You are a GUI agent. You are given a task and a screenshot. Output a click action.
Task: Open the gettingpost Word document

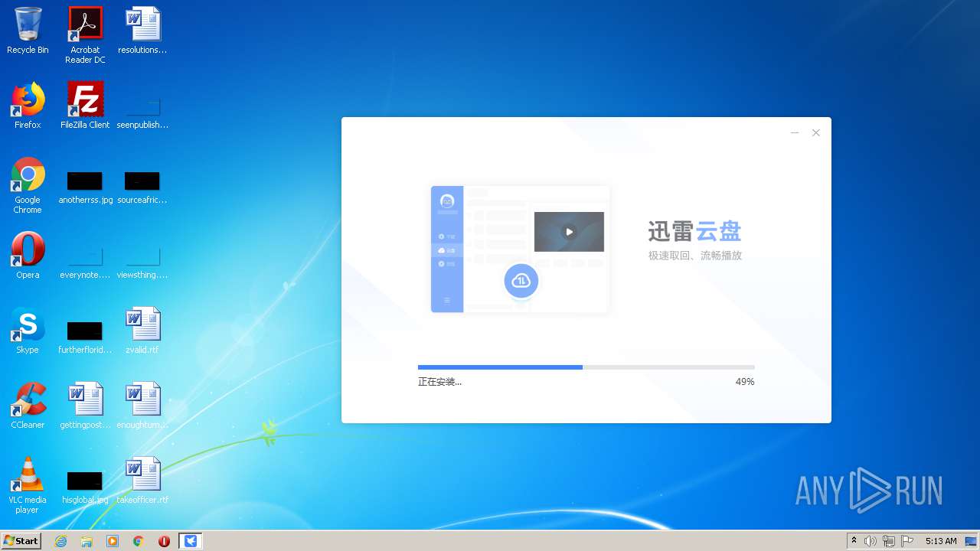[85, 406]
